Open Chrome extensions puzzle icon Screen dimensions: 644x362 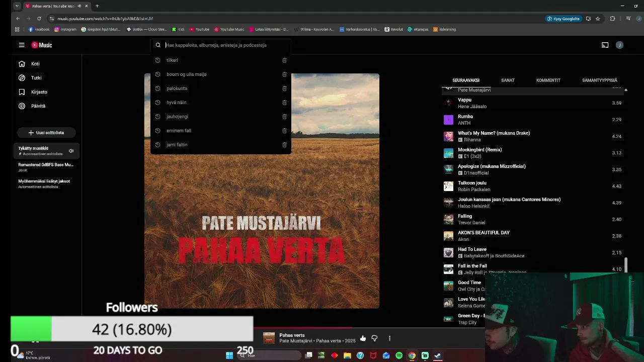pyautogui.click(x=612, y=19)
